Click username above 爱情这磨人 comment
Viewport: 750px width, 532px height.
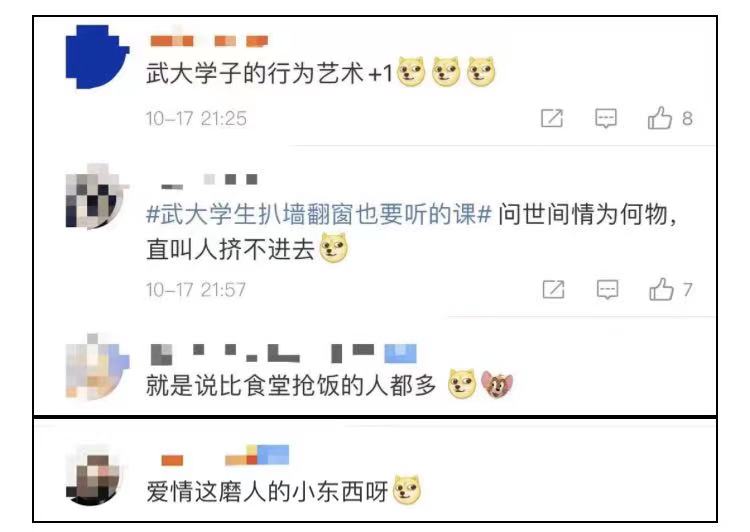[x=225, y=455]
